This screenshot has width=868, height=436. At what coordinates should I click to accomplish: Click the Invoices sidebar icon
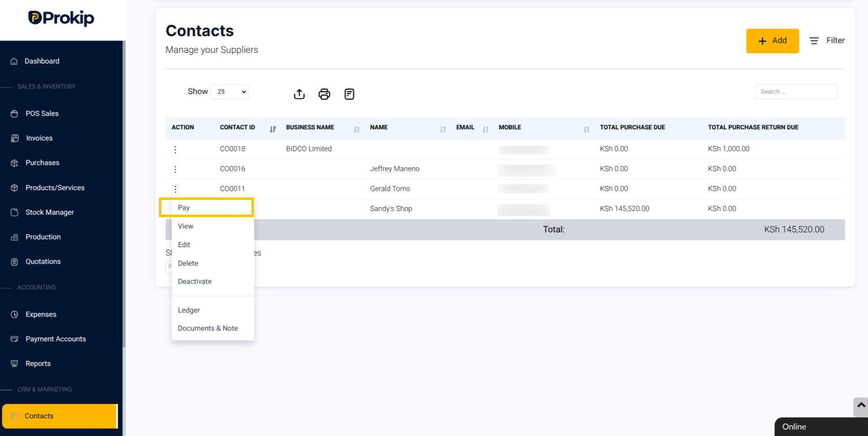coord(14,138)
